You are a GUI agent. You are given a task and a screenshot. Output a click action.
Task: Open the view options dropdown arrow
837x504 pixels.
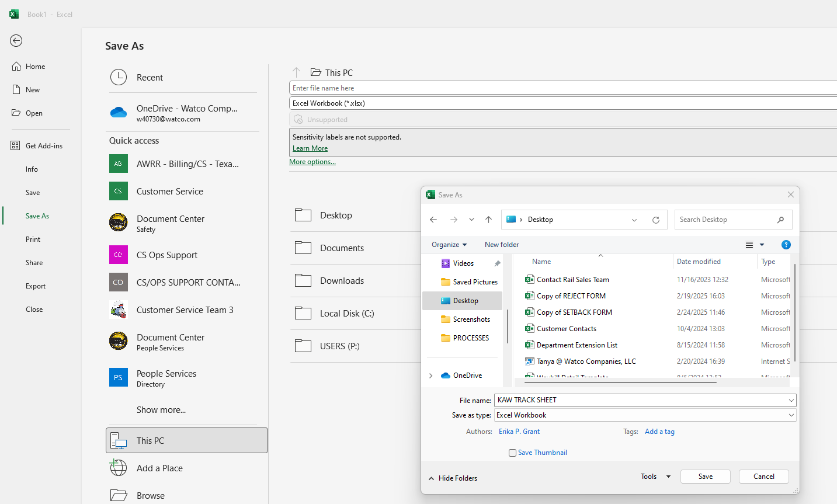tap(762, 245)
